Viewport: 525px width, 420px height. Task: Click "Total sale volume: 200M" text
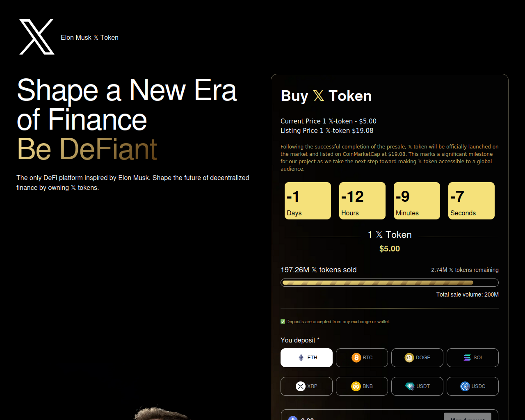coord(468,294)
